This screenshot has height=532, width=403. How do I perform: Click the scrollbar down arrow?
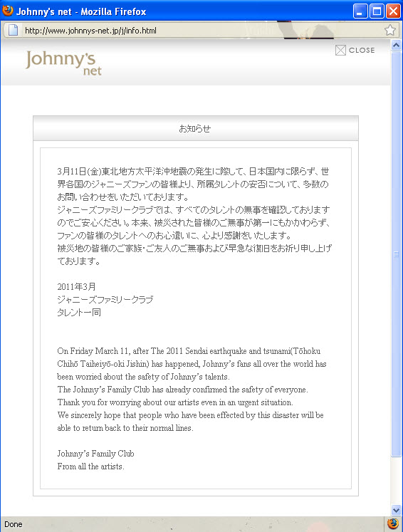coord(396,510)
